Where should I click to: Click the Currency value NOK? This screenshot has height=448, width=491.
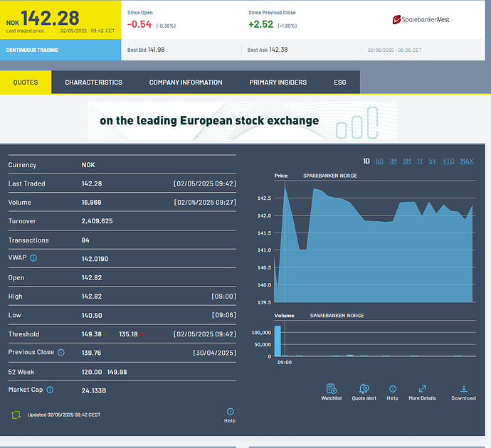tap(88, 165)
